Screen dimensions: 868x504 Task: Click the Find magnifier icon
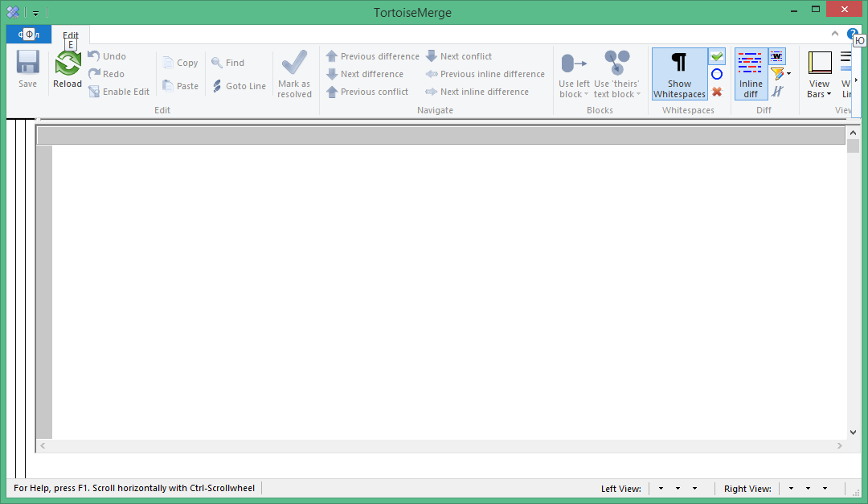[217, 63]
